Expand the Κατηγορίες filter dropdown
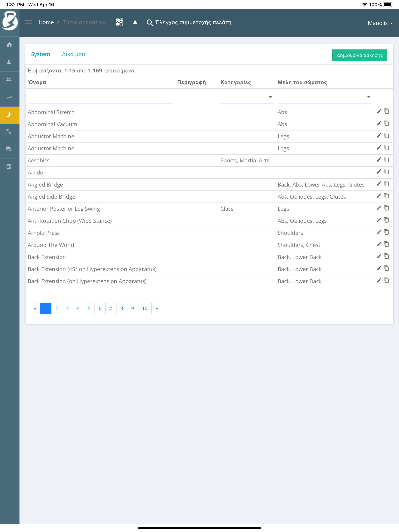This screenshot has width=399, height=532. pos(247,97)
